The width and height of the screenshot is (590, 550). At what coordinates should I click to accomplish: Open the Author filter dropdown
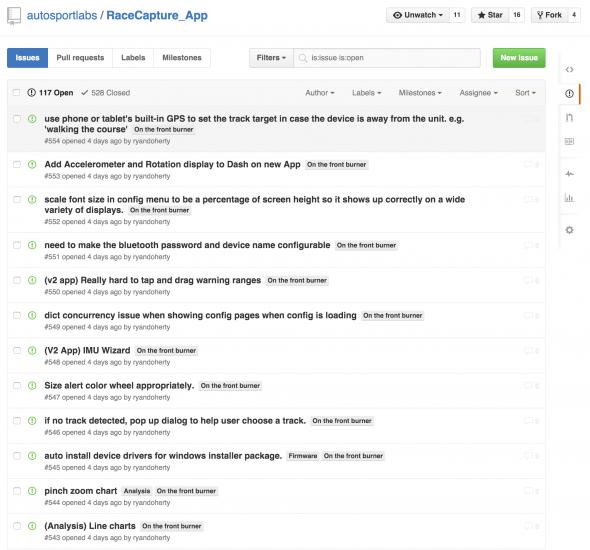point(320,93)
